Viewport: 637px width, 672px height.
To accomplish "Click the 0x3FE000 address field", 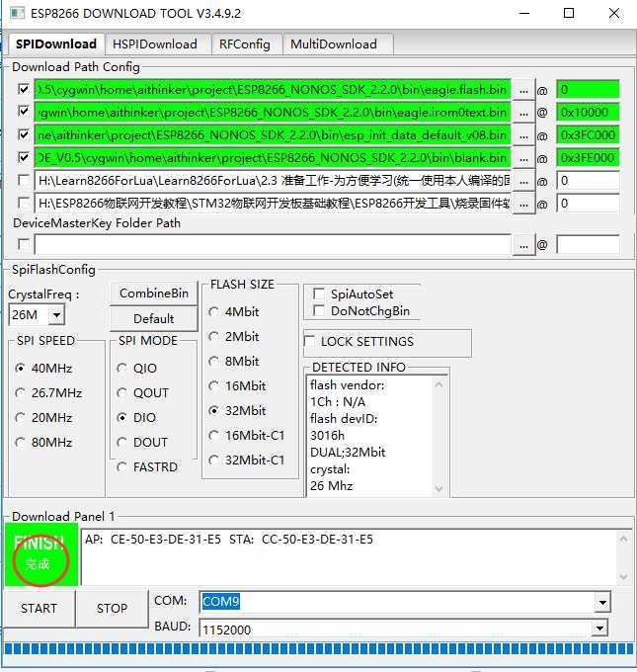I will tap(588, 158).
